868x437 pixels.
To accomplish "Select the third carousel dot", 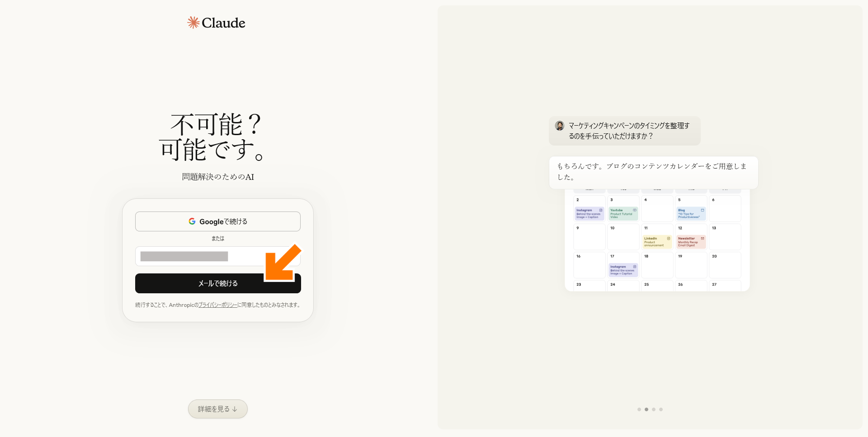I will pyautogui.click(x=654, y=409).
